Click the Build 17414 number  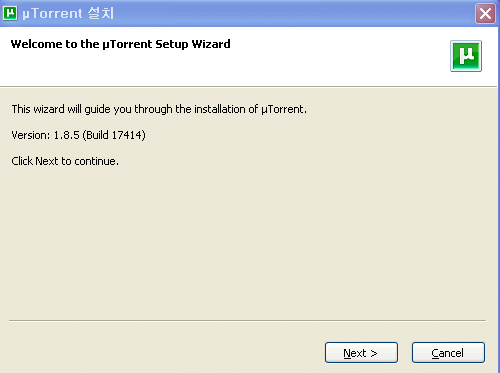pyautogui.click(x=127, y=135)
